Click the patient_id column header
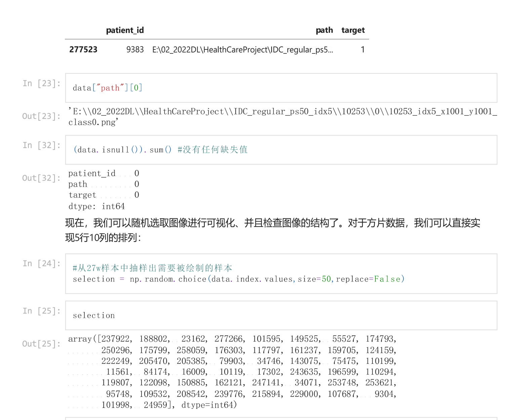 tap(125, 30)
